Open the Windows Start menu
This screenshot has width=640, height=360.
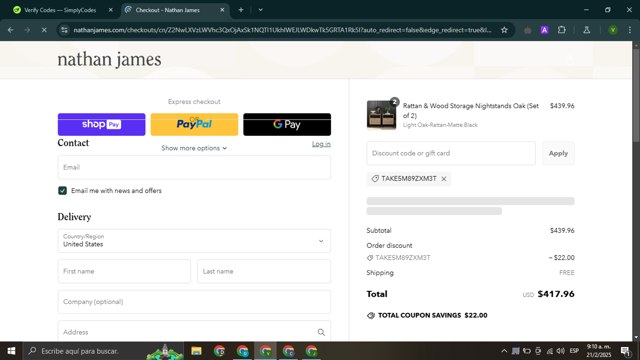(11, 351)
